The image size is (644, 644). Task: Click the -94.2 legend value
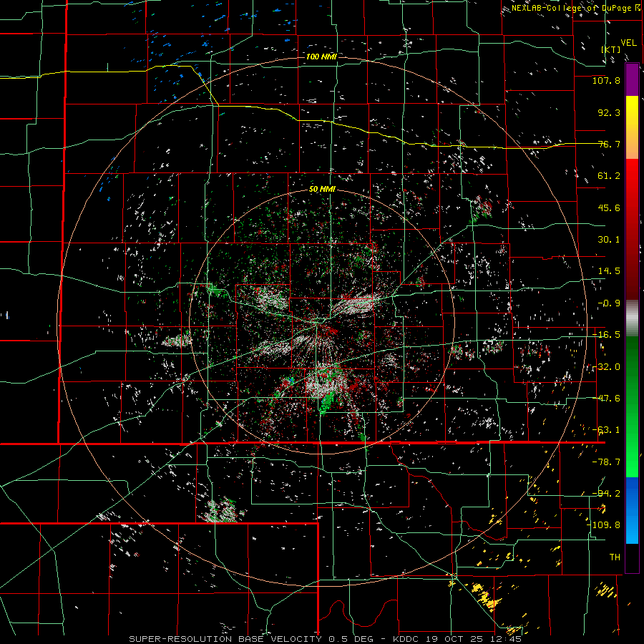[606, 493]
